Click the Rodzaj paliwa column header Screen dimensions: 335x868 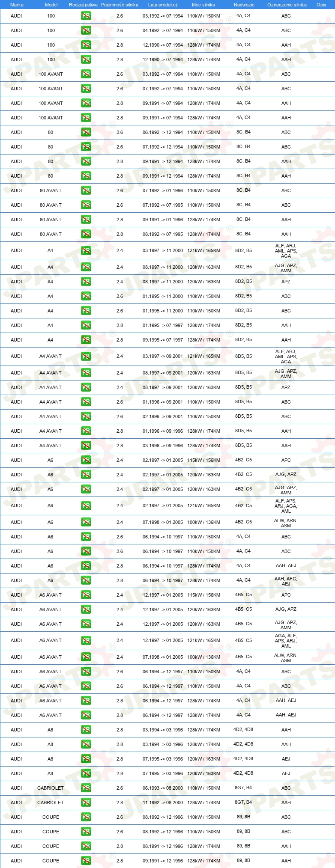[83, 5]
